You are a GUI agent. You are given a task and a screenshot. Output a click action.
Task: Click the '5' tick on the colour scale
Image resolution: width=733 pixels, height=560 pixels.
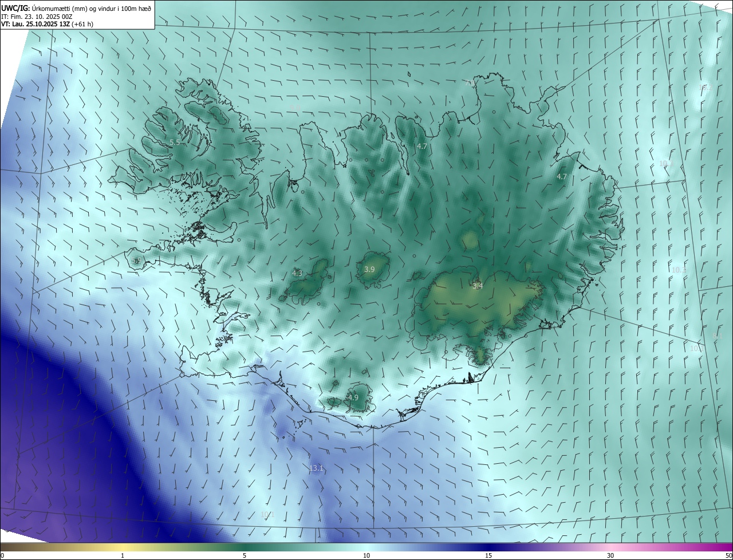tap(245, 555)
